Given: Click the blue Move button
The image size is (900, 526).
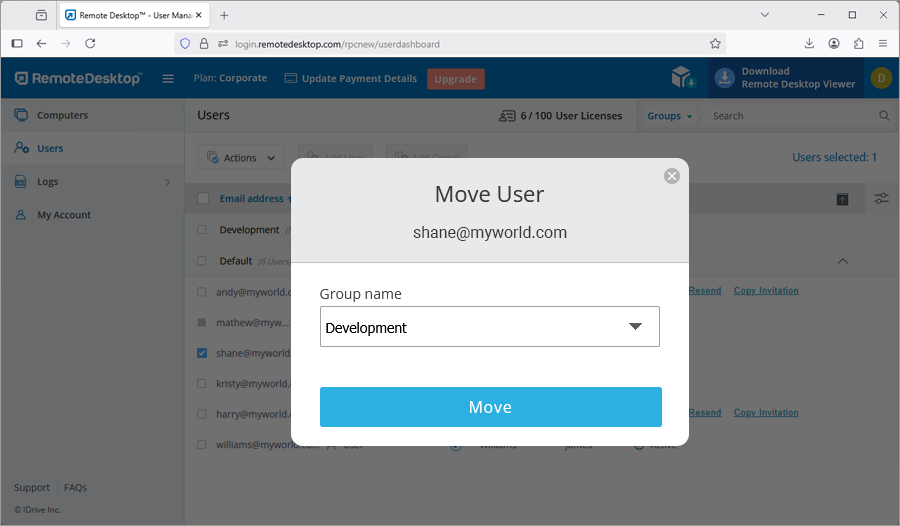Looking at the screenshot, I should click(490, 407).
